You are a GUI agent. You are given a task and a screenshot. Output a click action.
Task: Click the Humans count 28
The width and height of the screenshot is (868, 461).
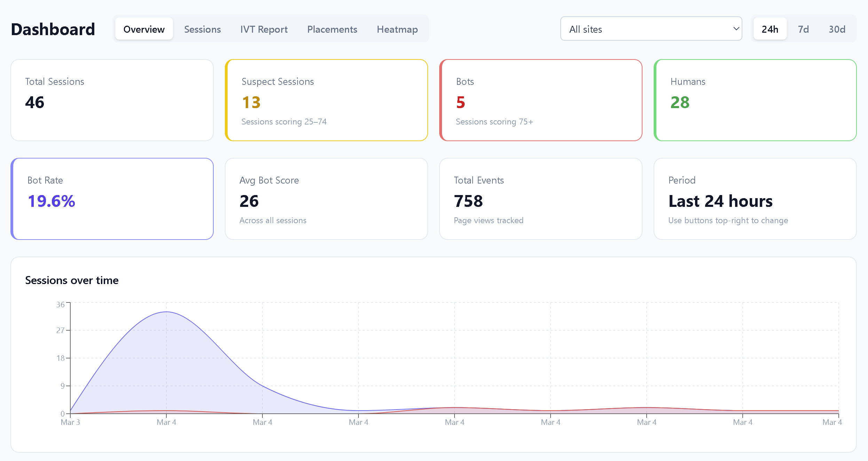[680, 102]
